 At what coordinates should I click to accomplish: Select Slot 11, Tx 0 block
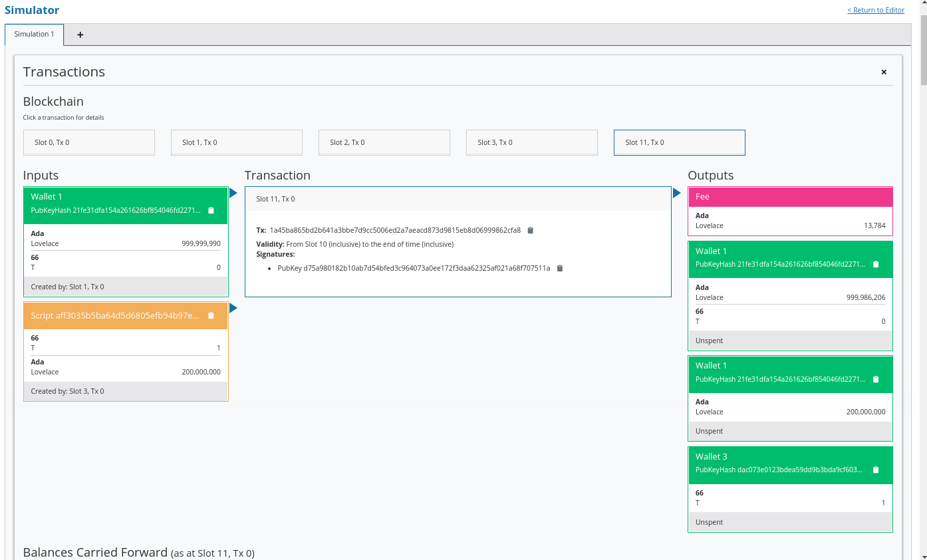(679, 142)
